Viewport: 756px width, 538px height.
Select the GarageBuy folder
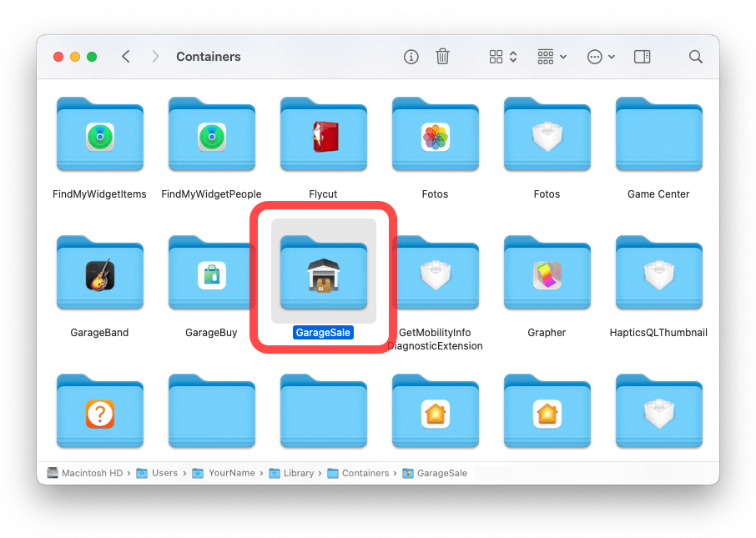[212, 273]
